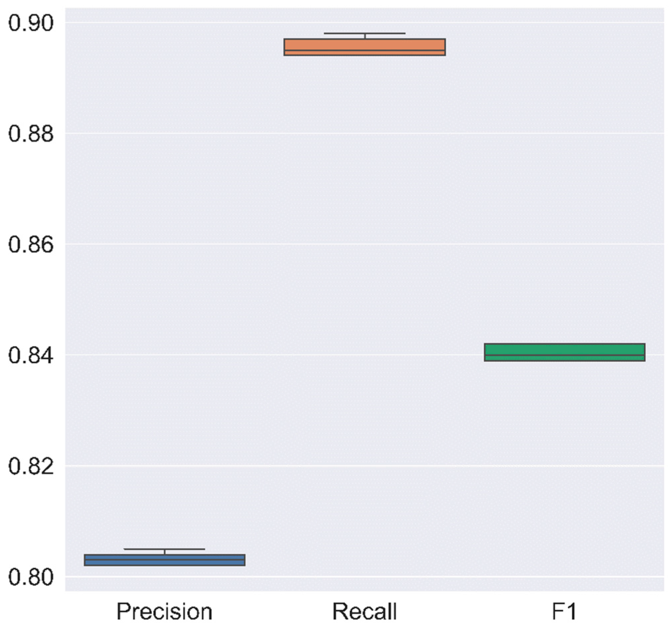
Task: Pick the 0.84 y-axis tick label
Action: (31, 355)
